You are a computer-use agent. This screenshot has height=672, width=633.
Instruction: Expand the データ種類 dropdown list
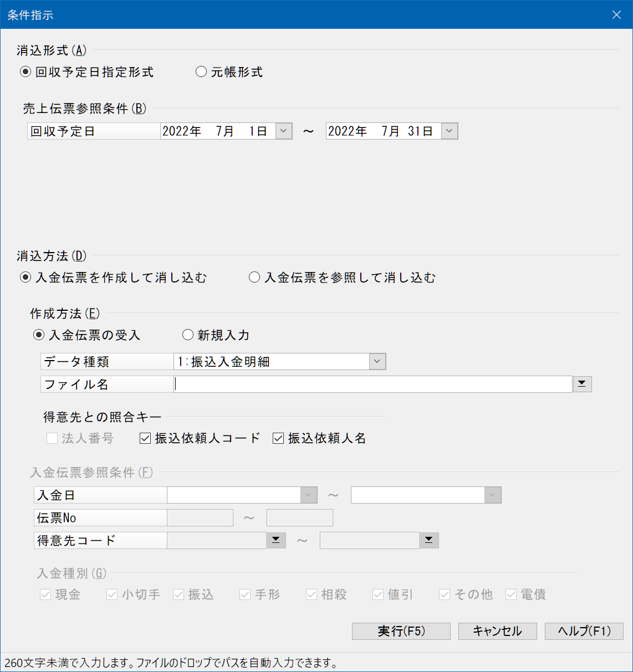[377, 362]
